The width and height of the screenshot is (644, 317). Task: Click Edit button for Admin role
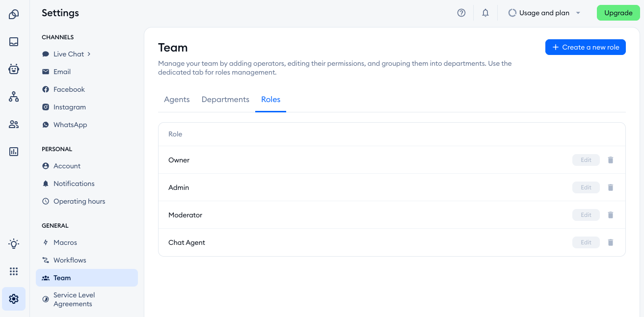[x=586, y=187]
